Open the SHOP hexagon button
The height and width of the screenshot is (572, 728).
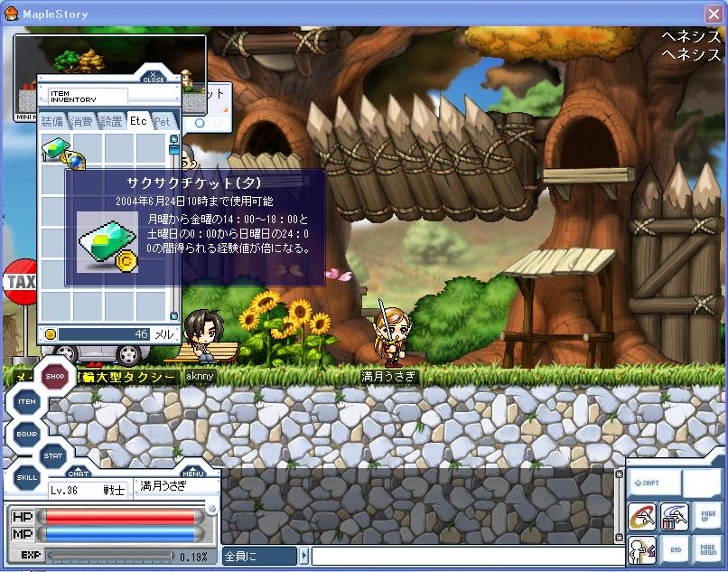pos(54,376)
